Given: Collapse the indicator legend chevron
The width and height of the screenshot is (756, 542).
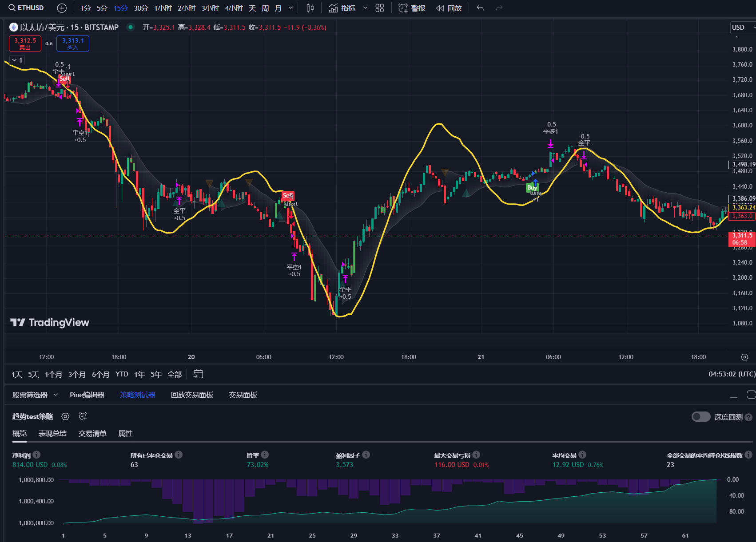Looking at the screenshot, I should [15, 60].
